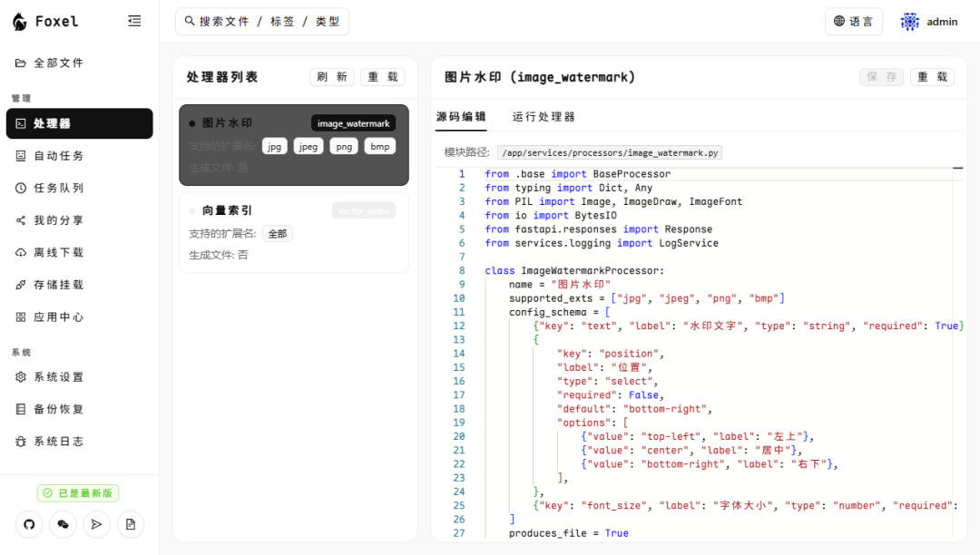Open 应用中心 from the sidebar
This screenshot has width=980, height=555.
[x=59, y=317]
